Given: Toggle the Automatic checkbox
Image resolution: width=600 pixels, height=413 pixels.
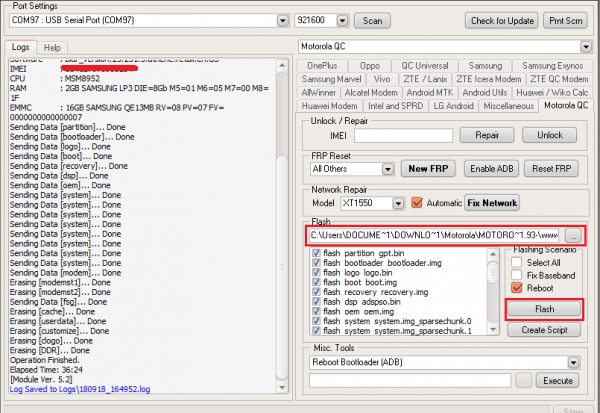Looking at the screenshot, I should [x=416, y=202].
